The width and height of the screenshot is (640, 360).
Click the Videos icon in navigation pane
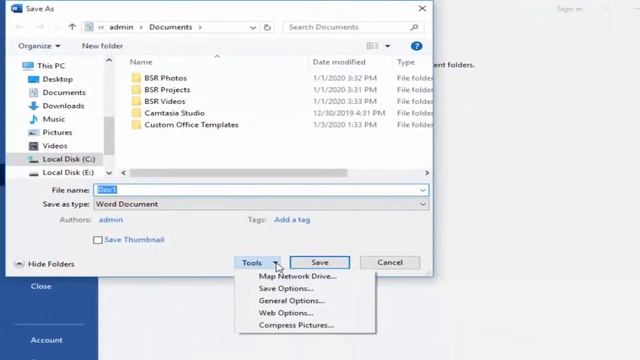(x=33, y=146)
